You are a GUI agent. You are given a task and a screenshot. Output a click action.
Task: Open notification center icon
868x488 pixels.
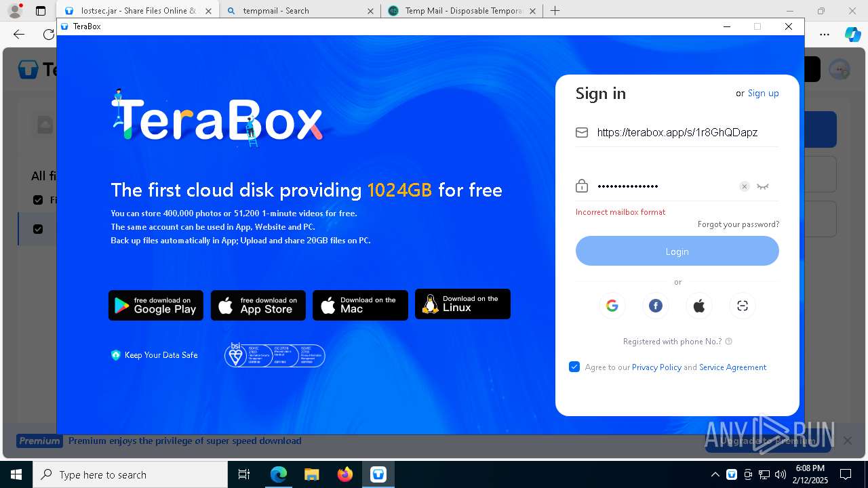pyautogui.click(x=846, y=474)
